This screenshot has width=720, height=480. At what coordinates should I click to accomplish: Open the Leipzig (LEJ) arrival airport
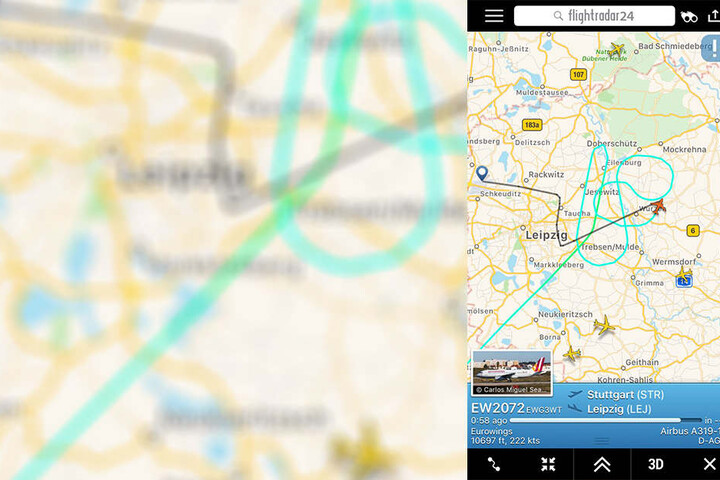click(x=619, y=409)
